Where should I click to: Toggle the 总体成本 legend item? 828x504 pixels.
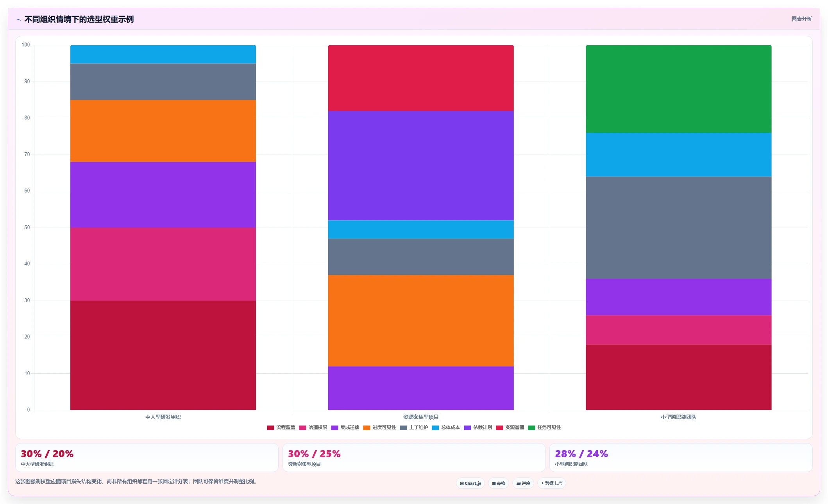(446, 427)
